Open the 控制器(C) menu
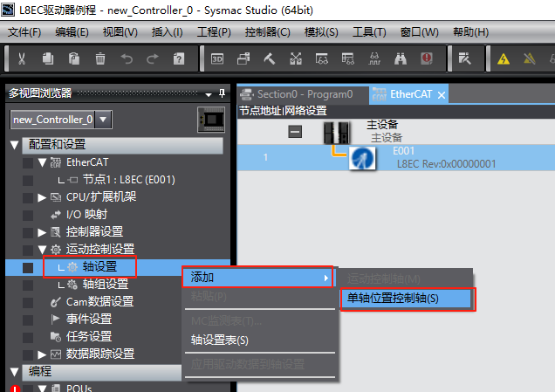 point(268,32)
